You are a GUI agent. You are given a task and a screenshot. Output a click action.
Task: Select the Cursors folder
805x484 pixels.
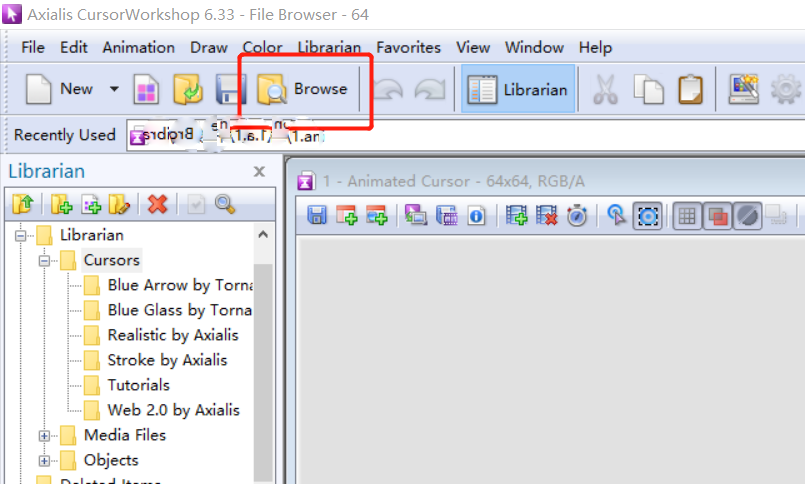[x=111, y=260]
